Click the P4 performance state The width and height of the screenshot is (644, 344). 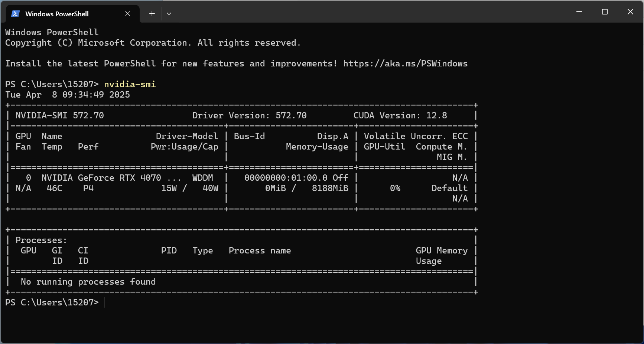click(88, 188)
